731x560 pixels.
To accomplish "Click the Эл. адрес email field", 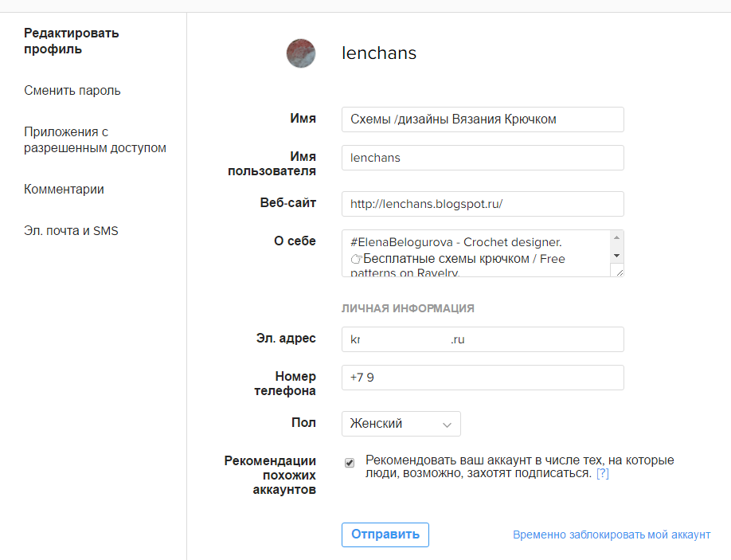I will (x=483, y=339).
